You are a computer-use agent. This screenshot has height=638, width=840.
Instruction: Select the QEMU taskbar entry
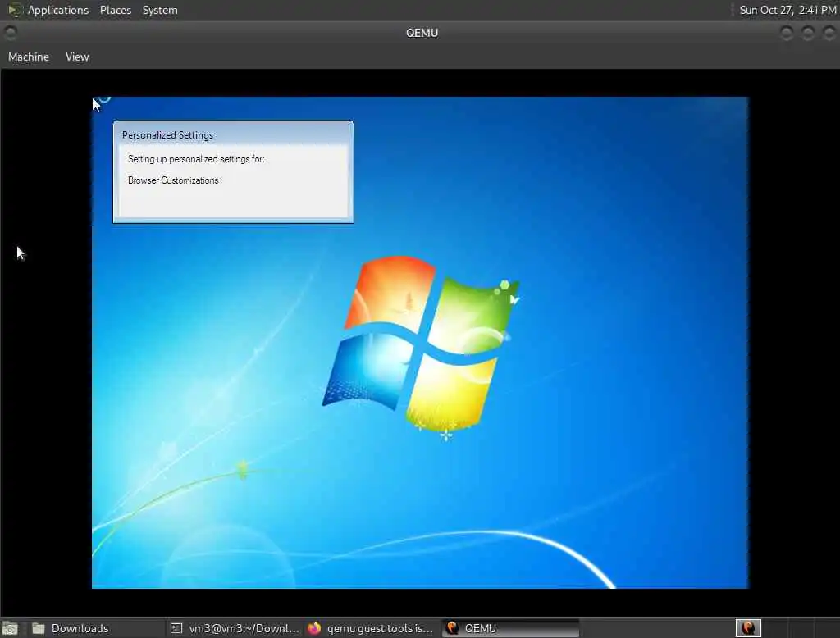pos(510,628)
